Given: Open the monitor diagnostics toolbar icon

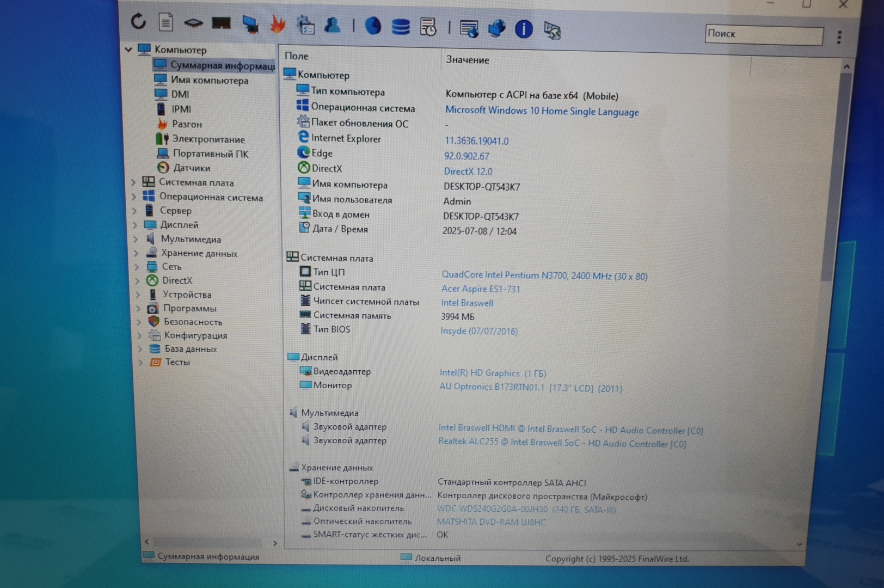Looking at the screenshot, I should coord(250,24).
